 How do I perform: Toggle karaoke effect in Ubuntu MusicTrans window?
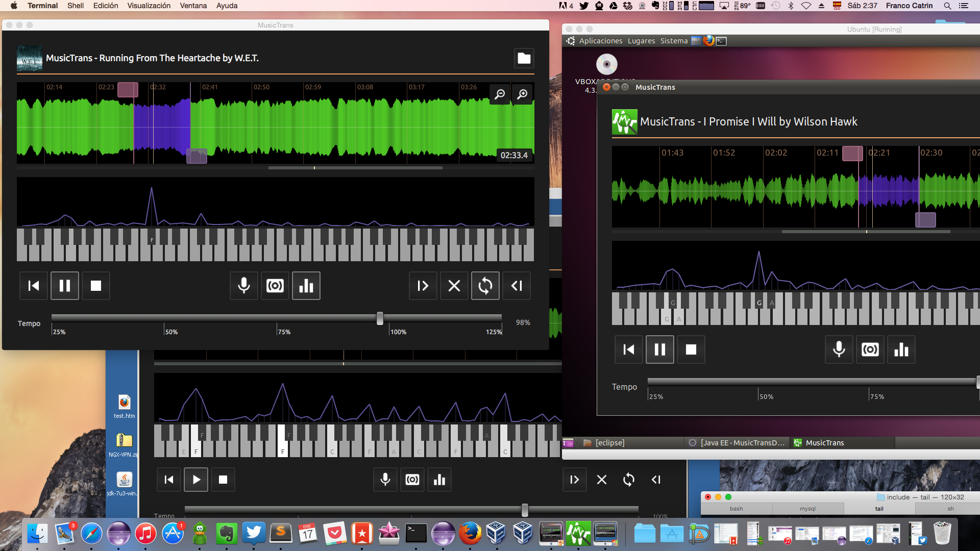(x=870, y=349)
